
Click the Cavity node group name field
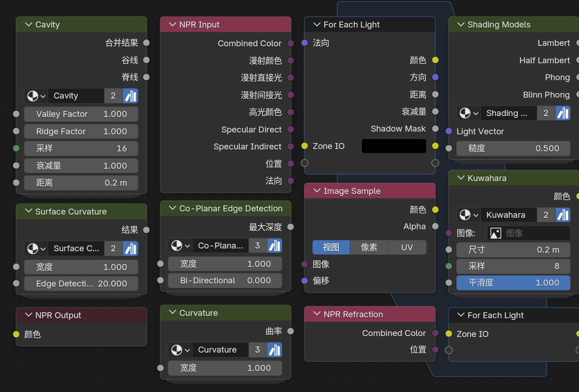click(76, 96)
